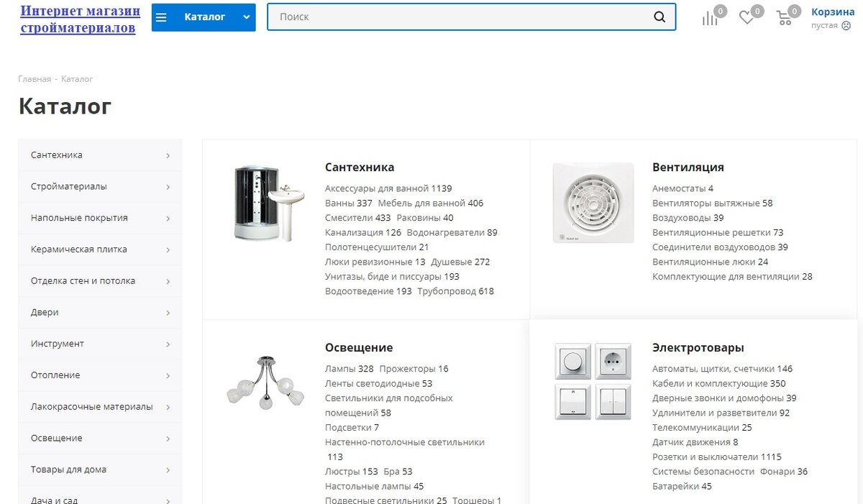Viewport: 863px width, 504px height.
Task: Open the favorites heart icon
Action: [746, 19]
